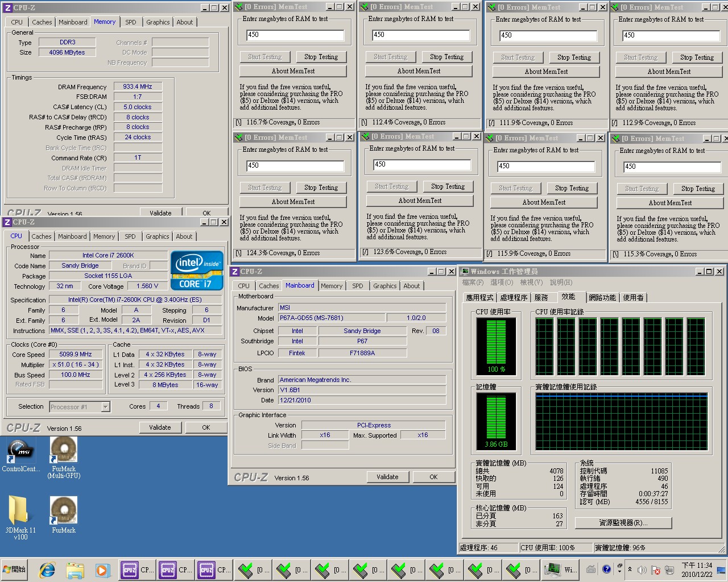Viewport: 728px width, 582px height.
Task: Switch to 使用者 tab in Task Manager
Action: pos(633,298)
